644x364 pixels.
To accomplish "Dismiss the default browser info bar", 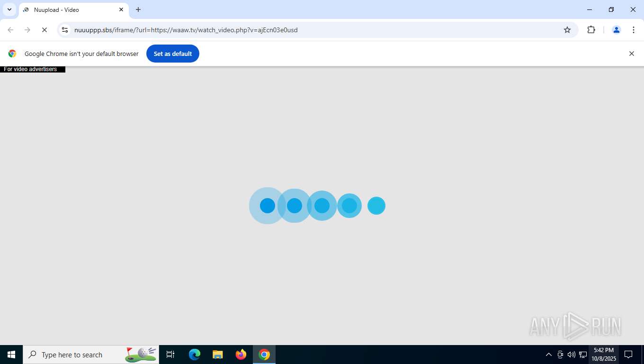I will [x=631, y=54].
